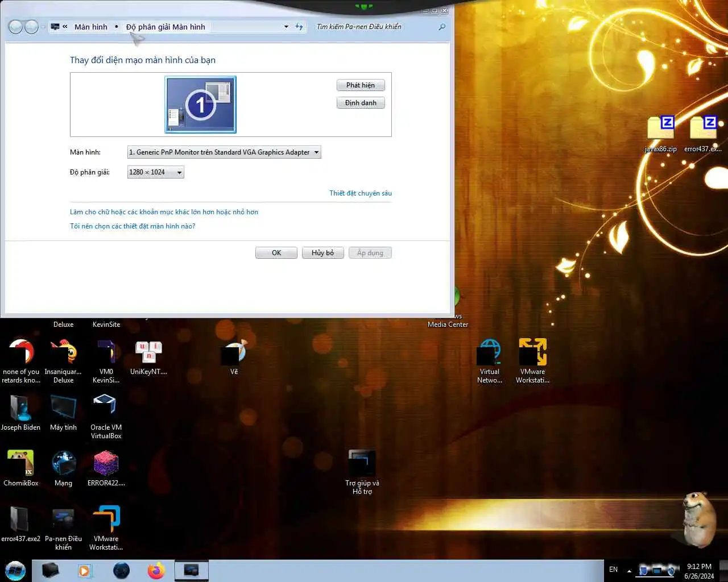
Task: Click the Show desktop strip beside the clock
Action: point(723,571)
